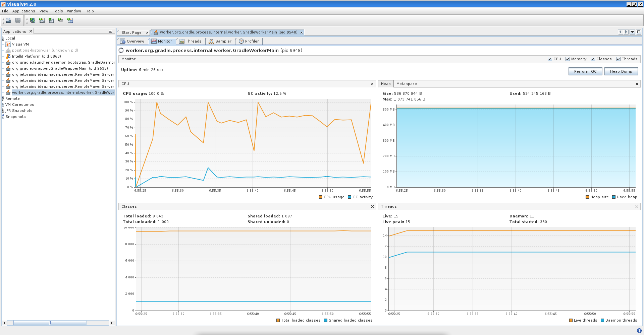The image size is (644, 335).
Task: Uncheck the Threads monitor checkbox
Action: (618, 59)
